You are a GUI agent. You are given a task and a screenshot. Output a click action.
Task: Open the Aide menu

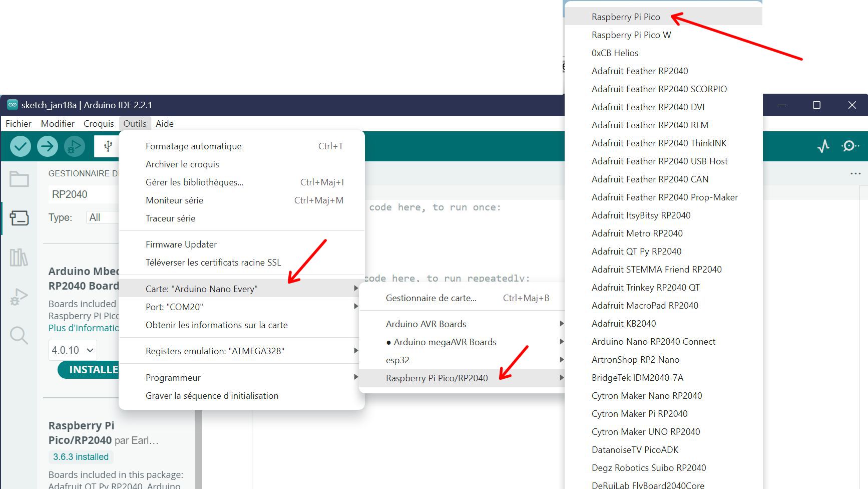point(165,123)
